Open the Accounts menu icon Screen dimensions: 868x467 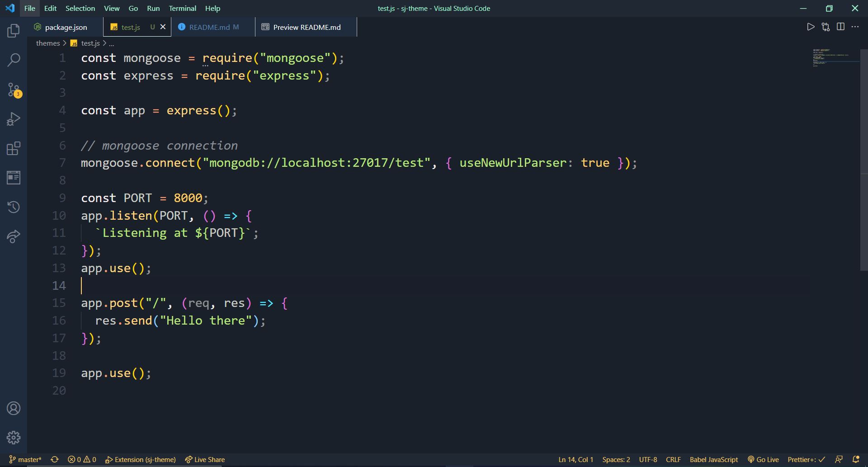point(14,408)
